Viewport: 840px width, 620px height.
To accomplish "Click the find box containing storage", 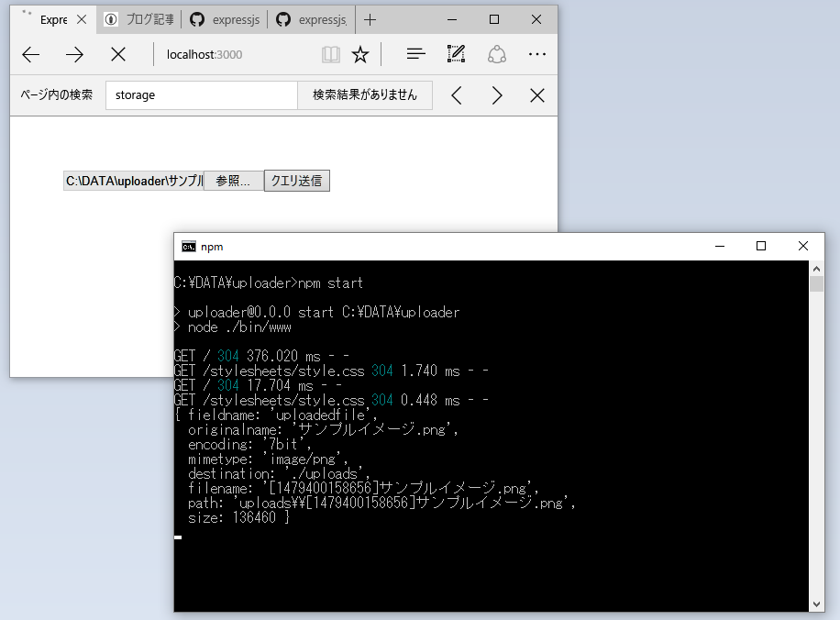I will coord(202,95).
